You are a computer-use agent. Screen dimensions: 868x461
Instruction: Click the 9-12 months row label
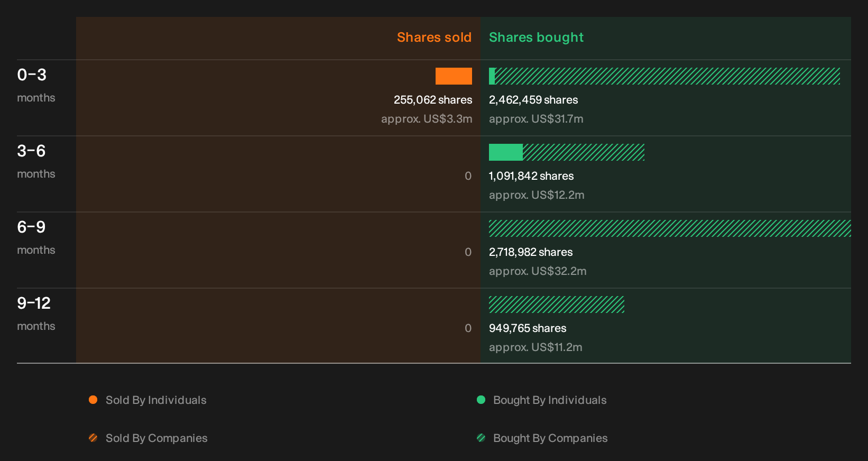(x=36, y=313)
